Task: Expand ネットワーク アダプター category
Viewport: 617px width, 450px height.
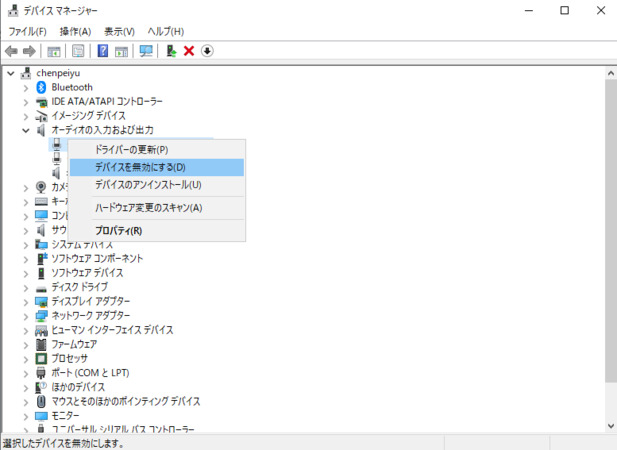Action: pyautogui.click(x=26, y=316)
